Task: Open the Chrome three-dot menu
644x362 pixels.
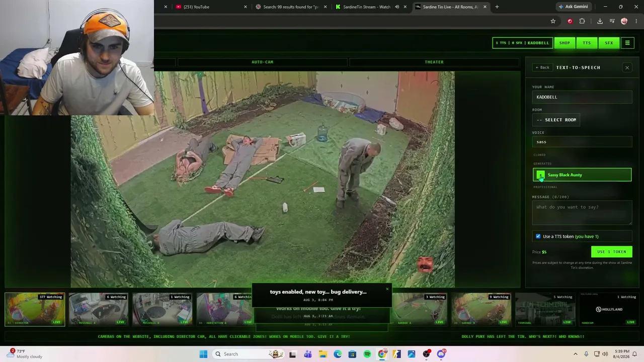Action: point(636,21)
